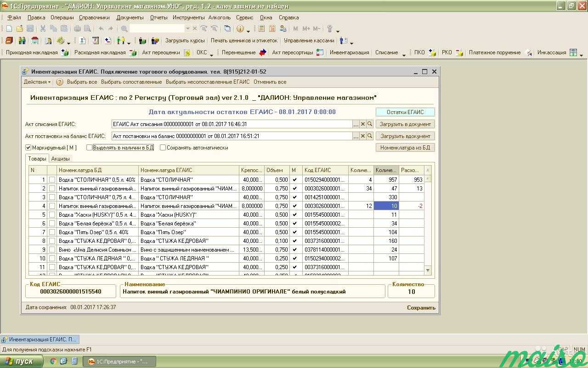Tick the checkbox for Водка "Хаски (HUSKY)" row
588x368 pixels.
[x=52, y=215]
